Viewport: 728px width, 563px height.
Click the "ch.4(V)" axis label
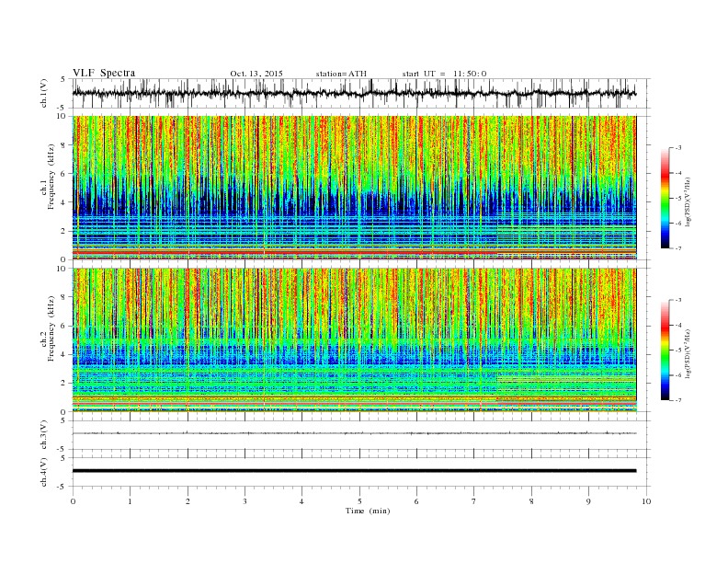[44, 472]
